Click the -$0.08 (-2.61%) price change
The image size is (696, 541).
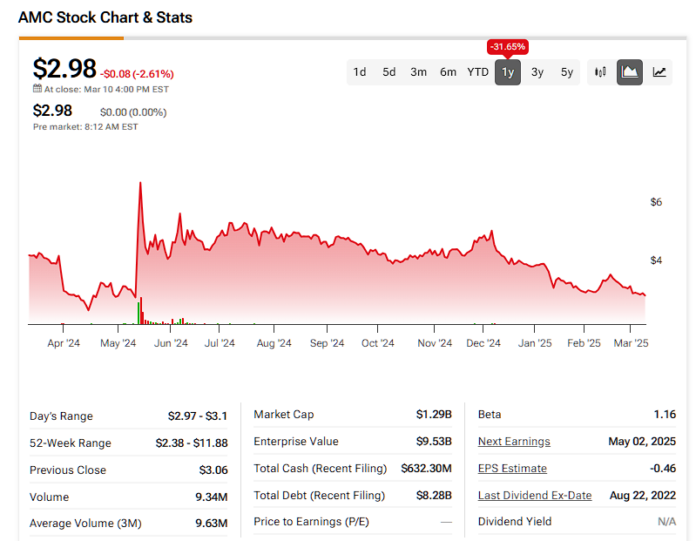137,74
